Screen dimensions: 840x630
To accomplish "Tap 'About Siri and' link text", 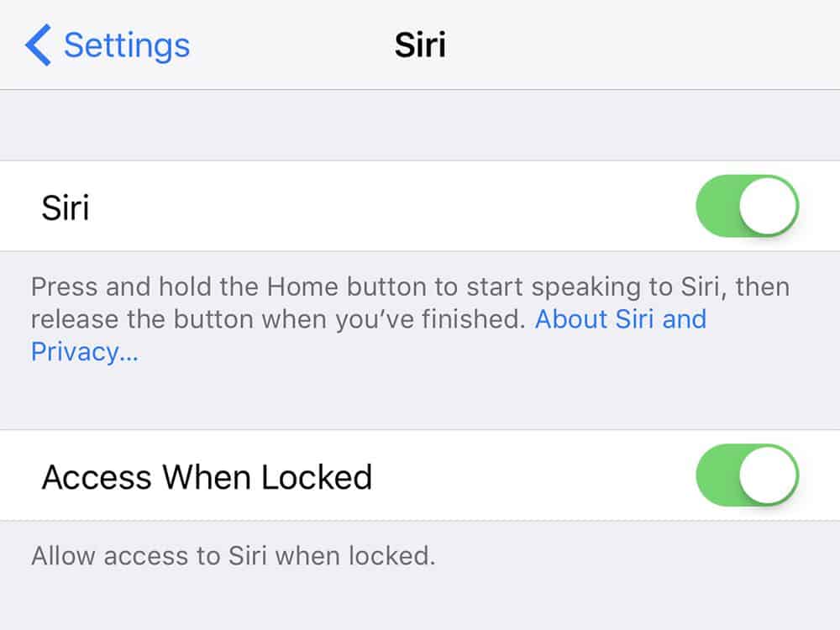I will click(621, 319).
